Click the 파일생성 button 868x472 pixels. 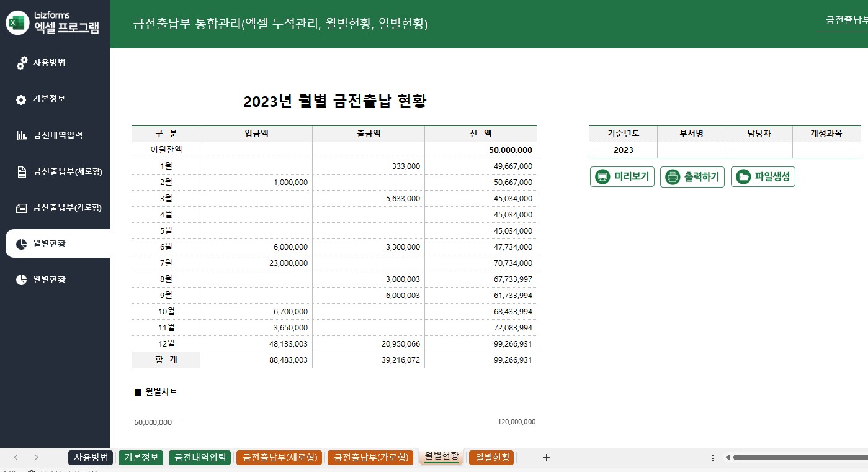tap(763, 177)
